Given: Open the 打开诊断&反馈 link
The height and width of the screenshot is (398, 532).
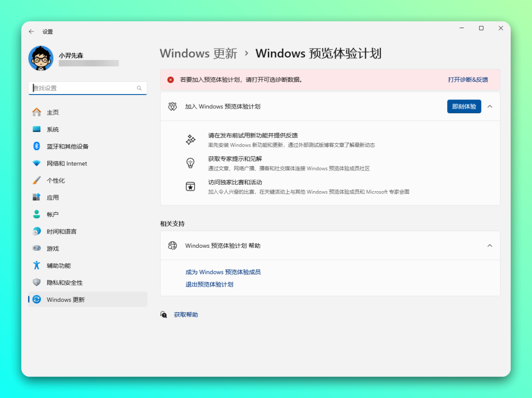Looking at the screenshot, I should click(467, 79).
